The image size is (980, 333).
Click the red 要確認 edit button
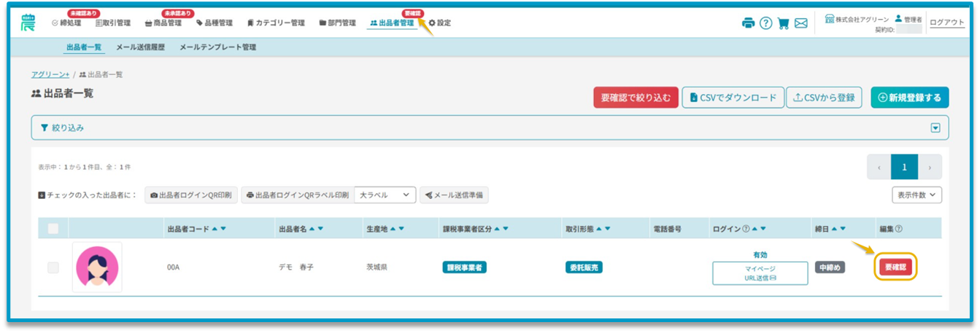point(895,267)
